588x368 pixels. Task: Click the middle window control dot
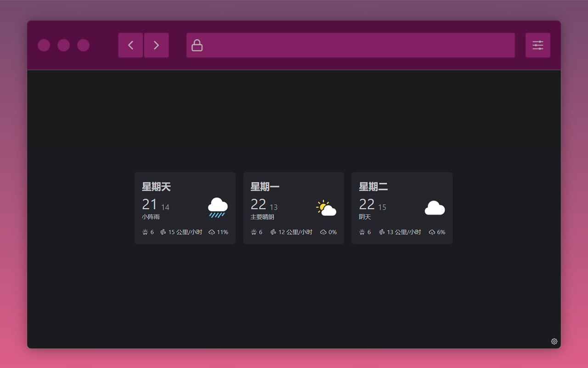64,45
